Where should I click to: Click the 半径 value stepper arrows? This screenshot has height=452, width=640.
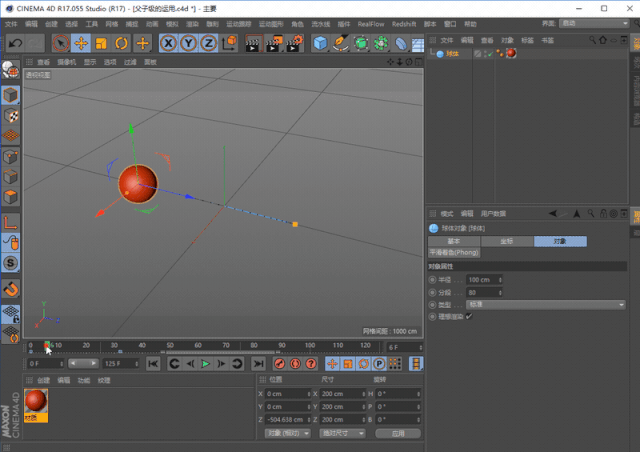pyautogui.click(x=500, y=280)
